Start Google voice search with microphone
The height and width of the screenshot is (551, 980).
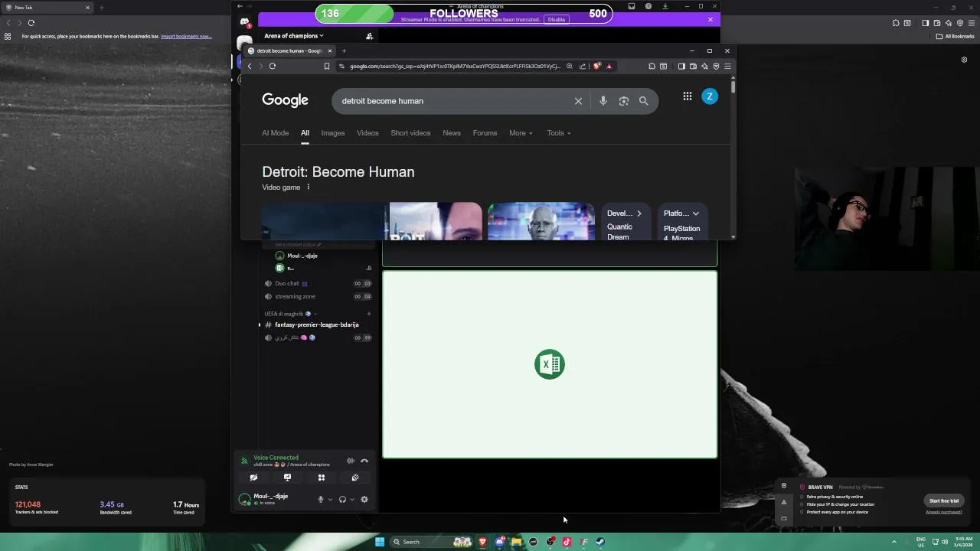click(x=603, y=101)
